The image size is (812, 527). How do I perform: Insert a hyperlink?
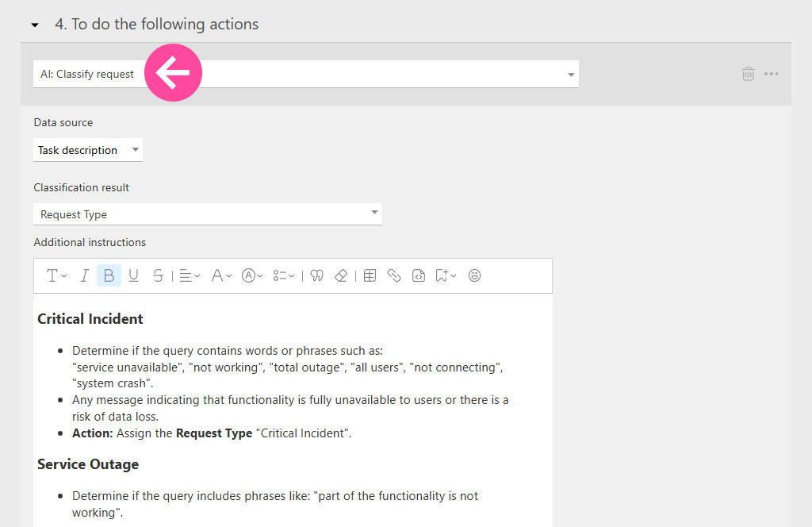click(394, 275)
